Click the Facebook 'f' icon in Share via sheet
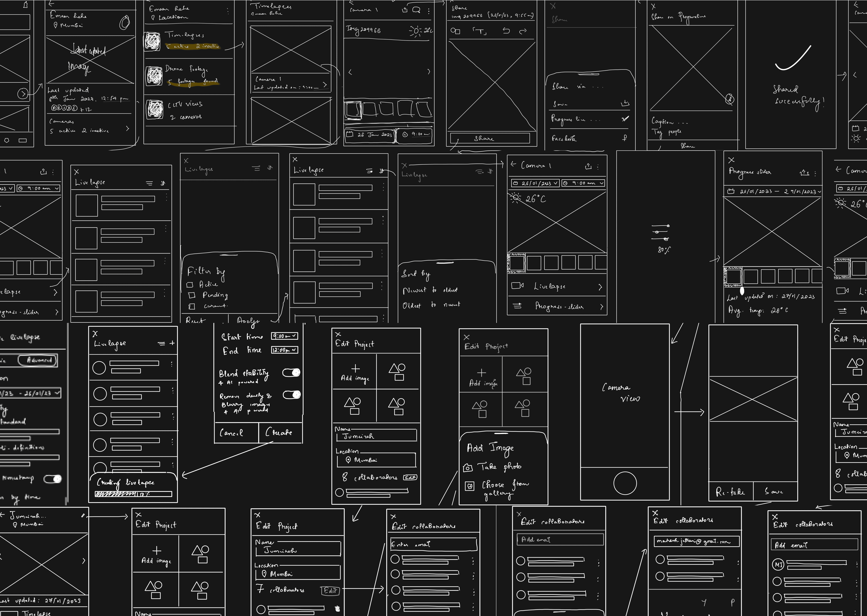The image size is (867, 616). tap(624, 138)
